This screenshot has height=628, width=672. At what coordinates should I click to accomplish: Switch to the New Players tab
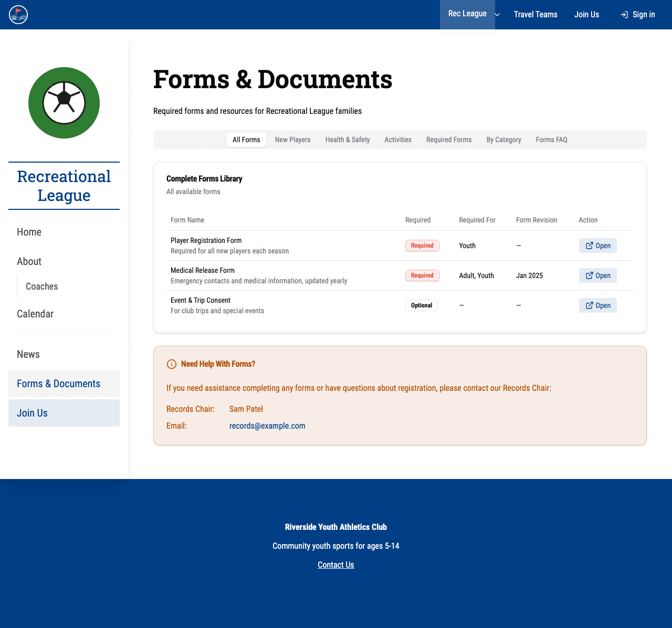pos(292,140)
